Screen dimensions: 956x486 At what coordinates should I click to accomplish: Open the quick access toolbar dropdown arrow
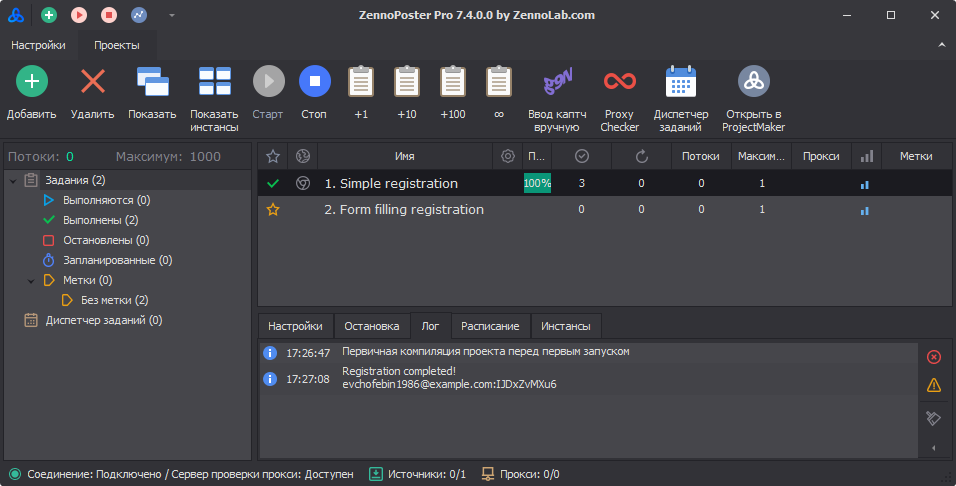coord(171,15)
